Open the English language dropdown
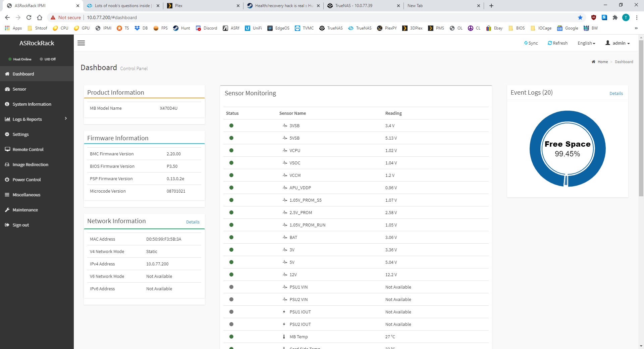 (586, 43)
